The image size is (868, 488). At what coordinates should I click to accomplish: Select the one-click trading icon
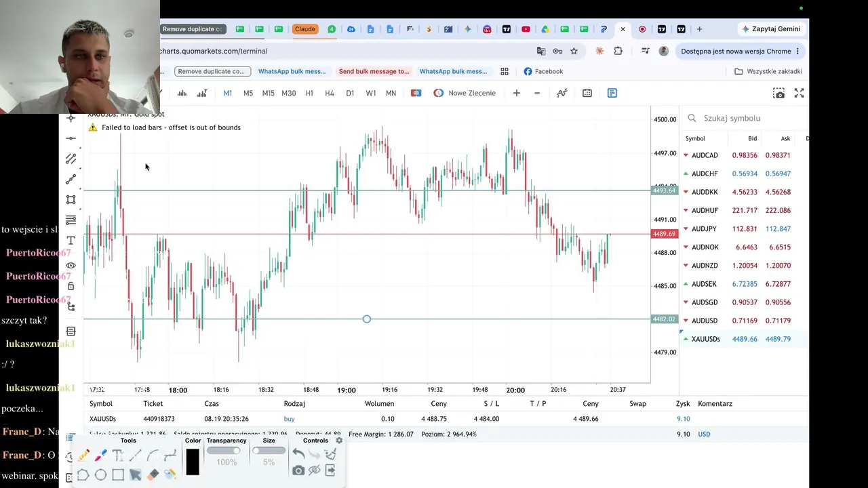(416, 93)
